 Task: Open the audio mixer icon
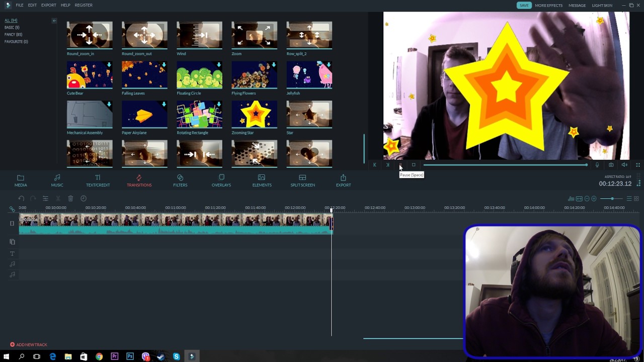click(571, 199)
